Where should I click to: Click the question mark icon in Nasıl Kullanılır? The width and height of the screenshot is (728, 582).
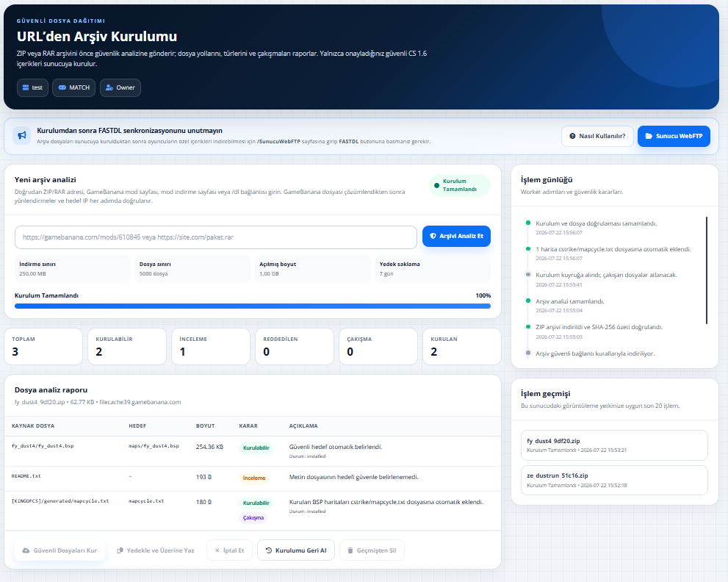pyautogui.click(x=572, y=136)
